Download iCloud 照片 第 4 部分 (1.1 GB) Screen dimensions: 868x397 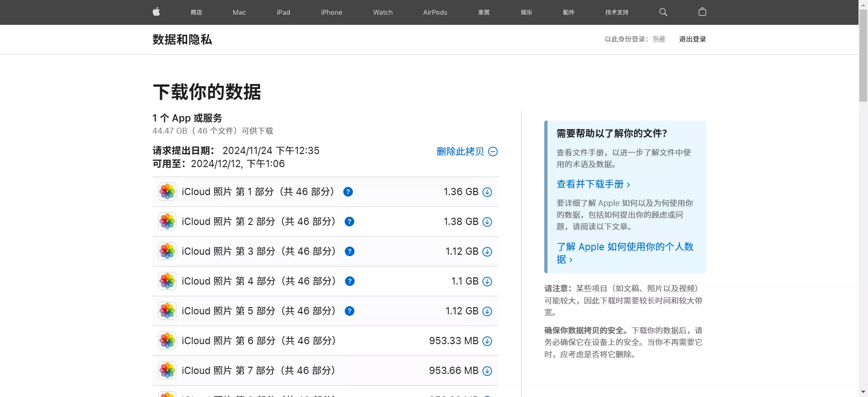[x=487, y=281]
